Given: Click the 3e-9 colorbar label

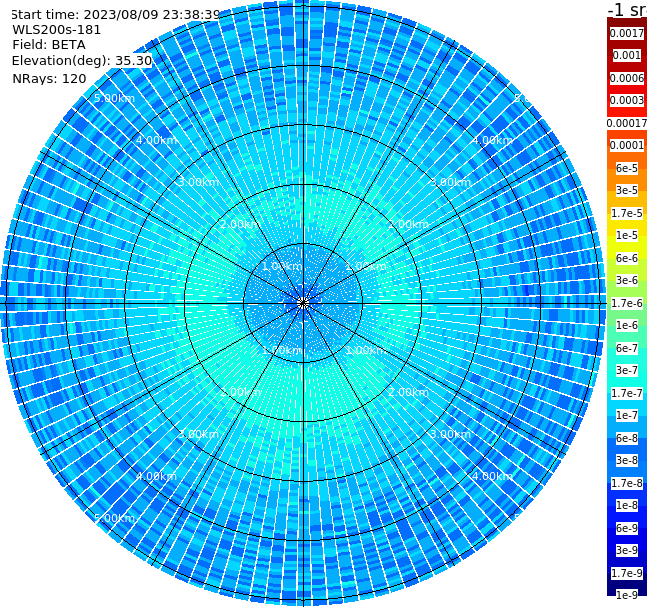Looking at the screenshot, I should [x=627, y=550].
